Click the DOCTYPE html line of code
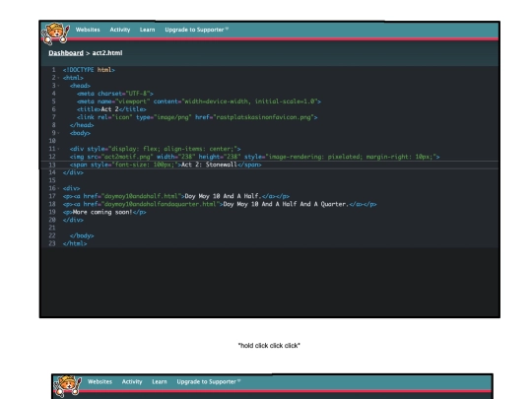Screen dimensions: 532x399 [89, 70]
